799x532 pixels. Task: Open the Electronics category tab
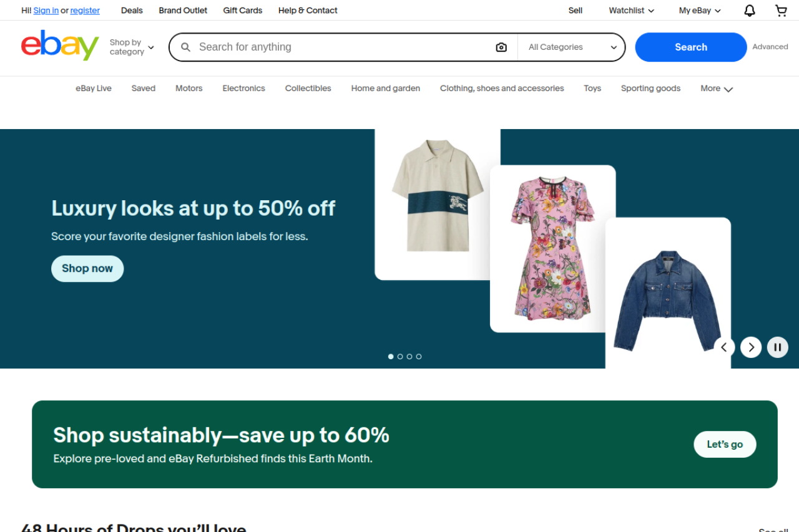click(x=243, y=89)
